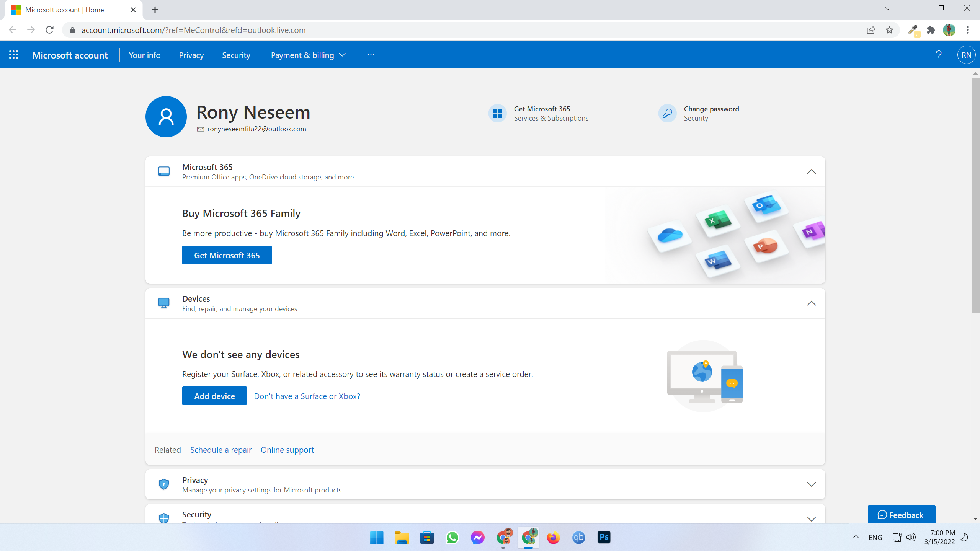
Task: Go to the Your info tab
Action: (x=145, y=55)
